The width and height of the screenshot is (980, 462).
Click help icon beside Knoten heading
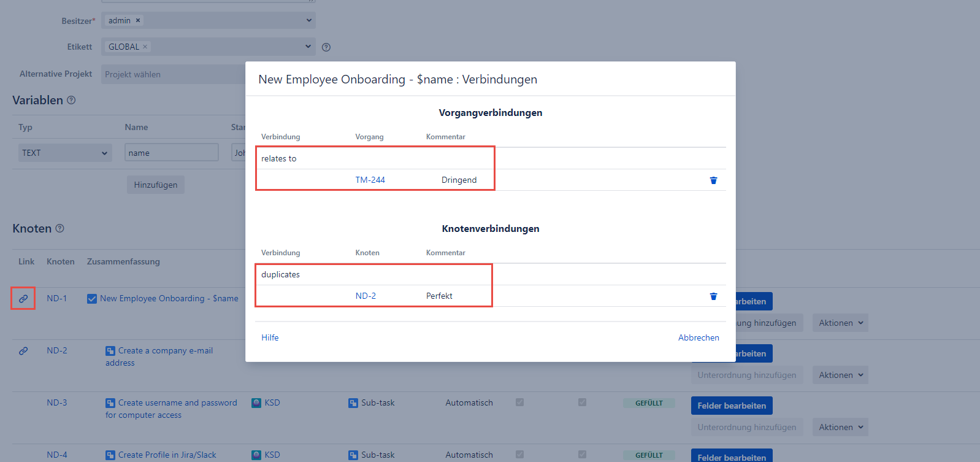tap(59, 228)
